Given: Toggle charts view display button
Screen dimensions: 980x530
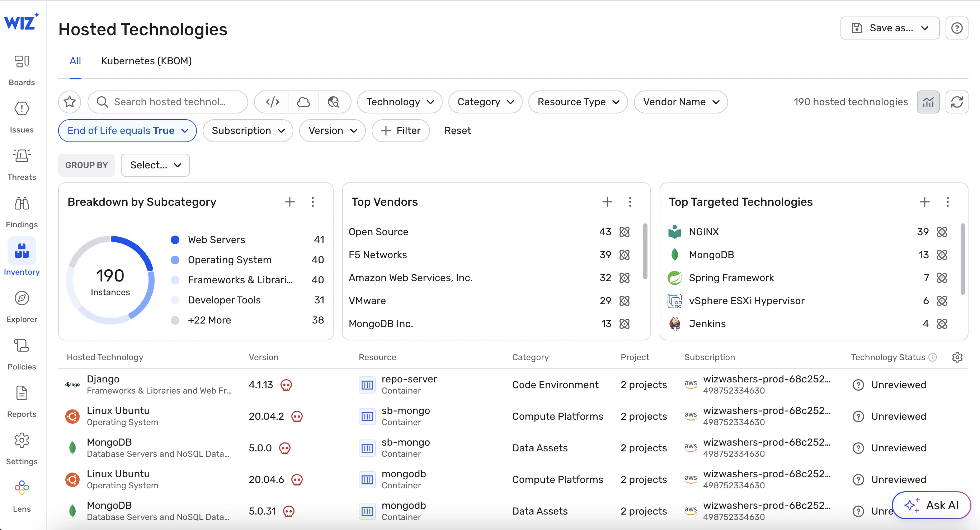Looking at the screenshot, I should click(x=928, y=102).
